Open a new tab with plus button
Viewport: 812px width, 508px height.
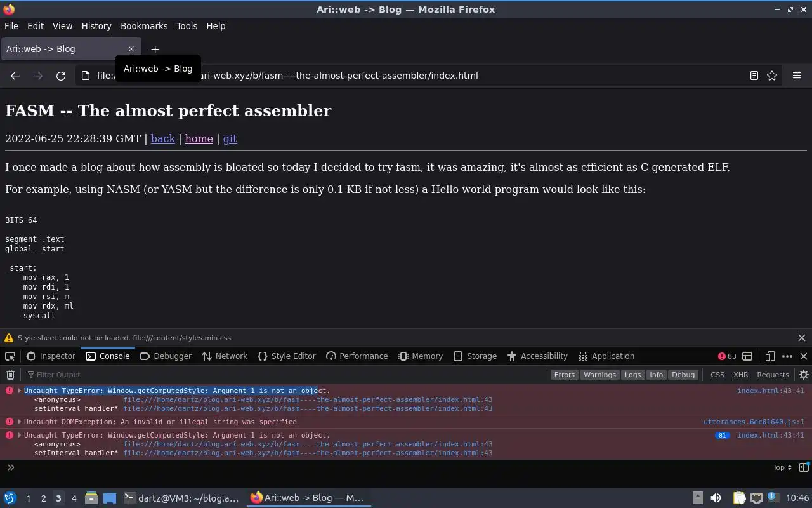click(x=155, y=49)
